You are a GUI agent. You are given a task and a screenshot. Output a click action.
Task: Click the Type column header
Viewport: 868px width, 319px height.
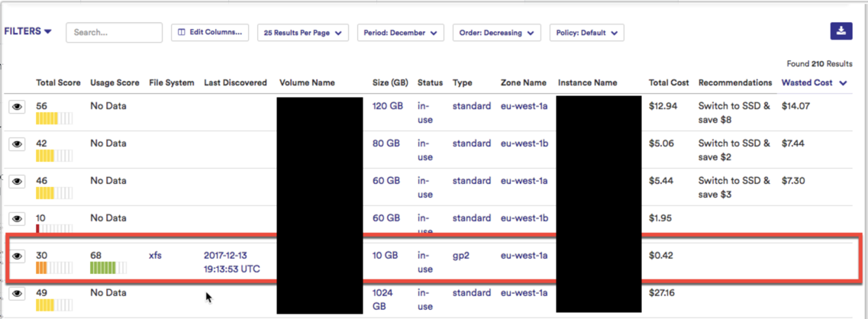tap(462, 82)
